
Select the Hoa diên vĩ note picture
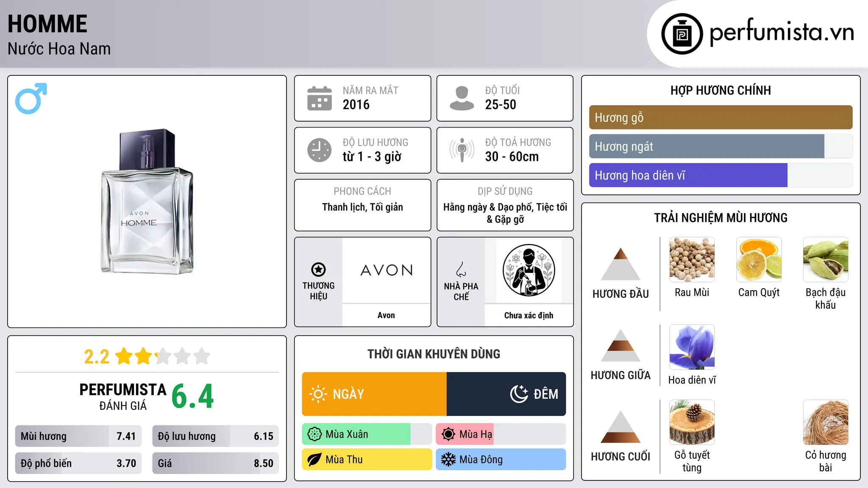(x=692, y=347)
